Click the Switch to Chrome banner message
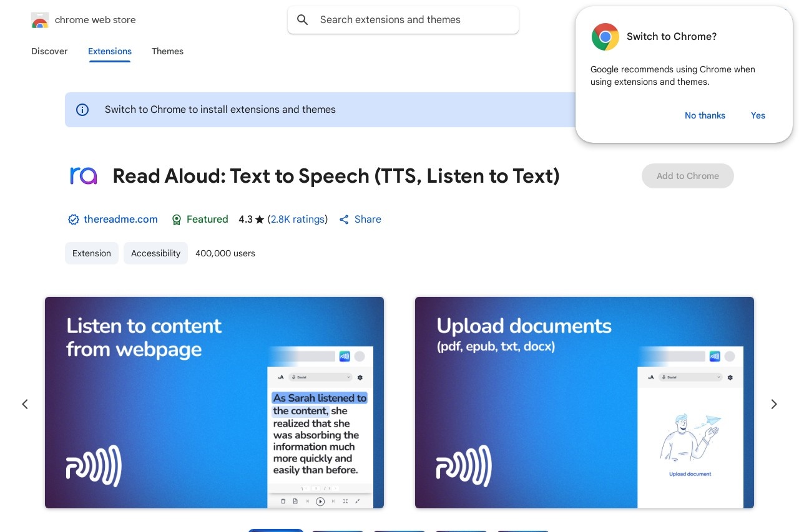The height and width of the screenshot is (532, 799). click(x=220, y=110)
